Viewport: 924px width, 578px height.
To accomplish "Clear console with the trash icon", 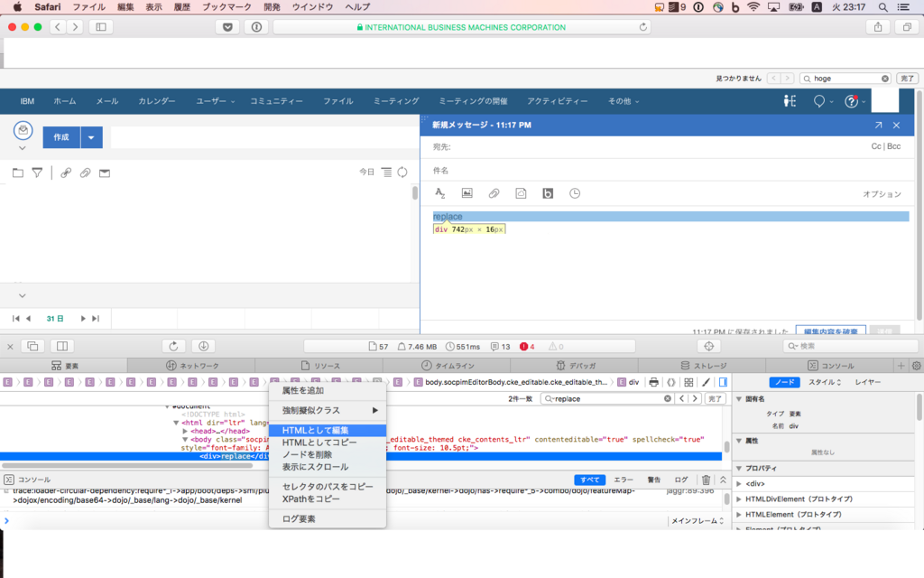I will [706, 480].
